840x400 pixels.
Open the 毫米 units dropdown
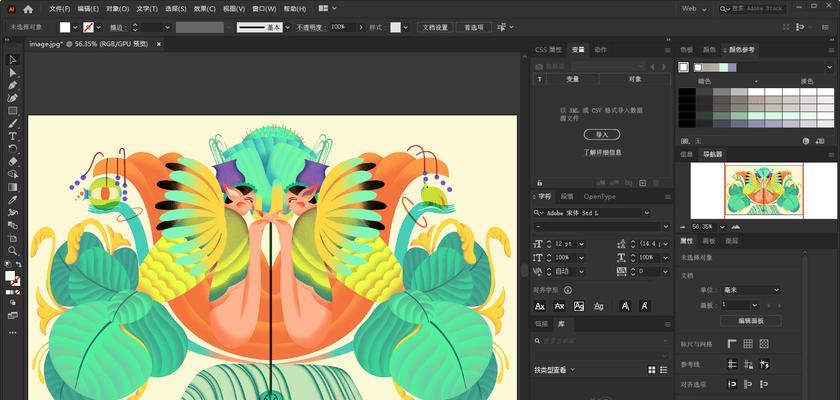pyautogui.click(x=751, y=290)
